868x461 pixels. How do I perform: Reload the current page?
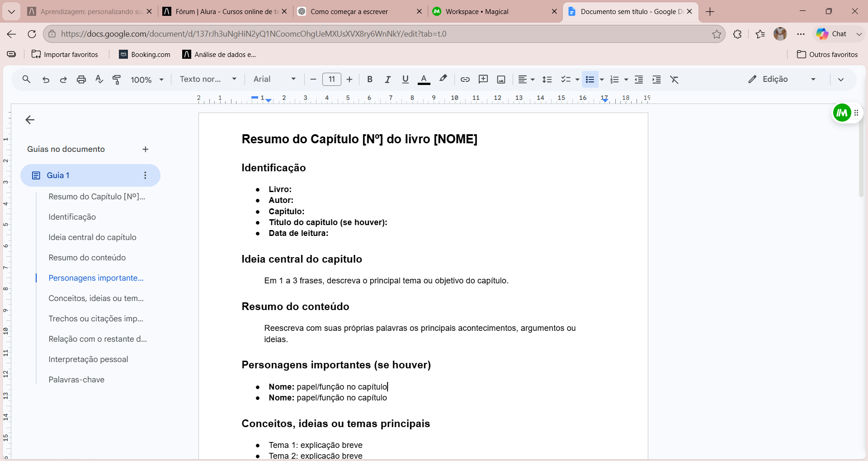click(32, 34)
